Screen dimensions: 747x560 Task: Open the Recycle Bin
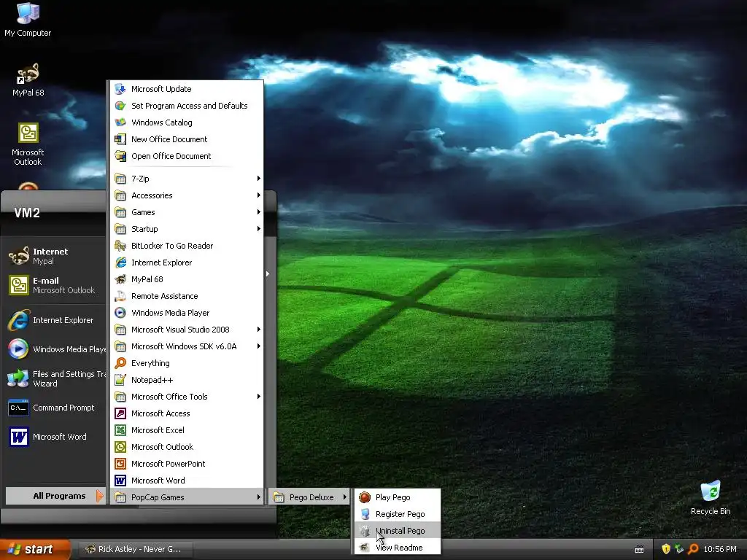click(711, 497)
